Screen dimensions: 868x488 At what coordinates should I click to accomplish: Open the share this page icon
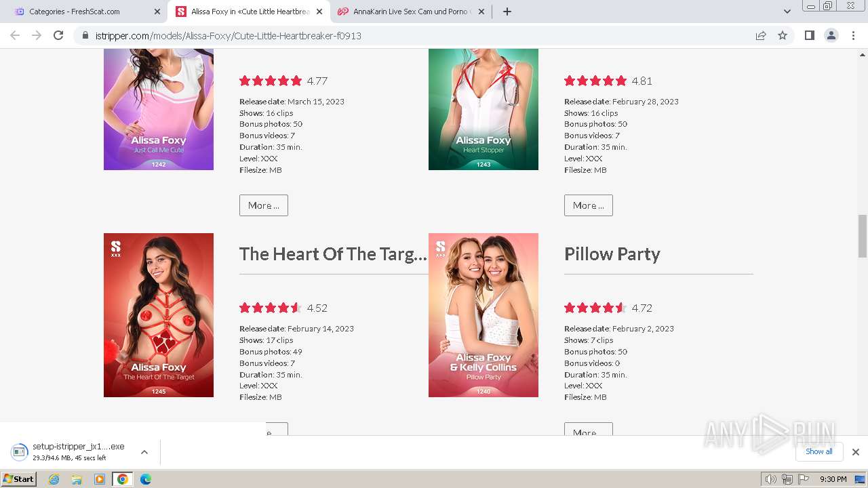pyautogui.click(x=761, y=35)
